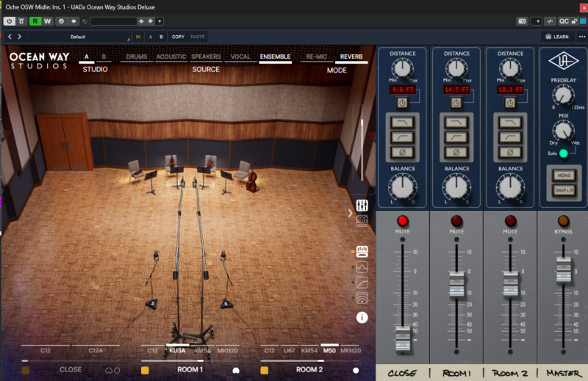The width and height of the screenshot is (588, 381).
Task: Toggle the Solo wet switch
Action: 563,153
